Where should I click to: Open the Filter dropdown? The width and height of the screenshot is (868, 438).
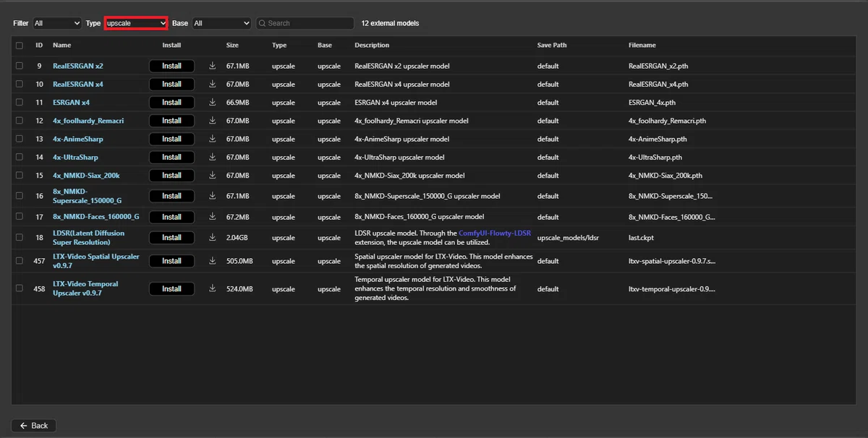pos(57,23)
